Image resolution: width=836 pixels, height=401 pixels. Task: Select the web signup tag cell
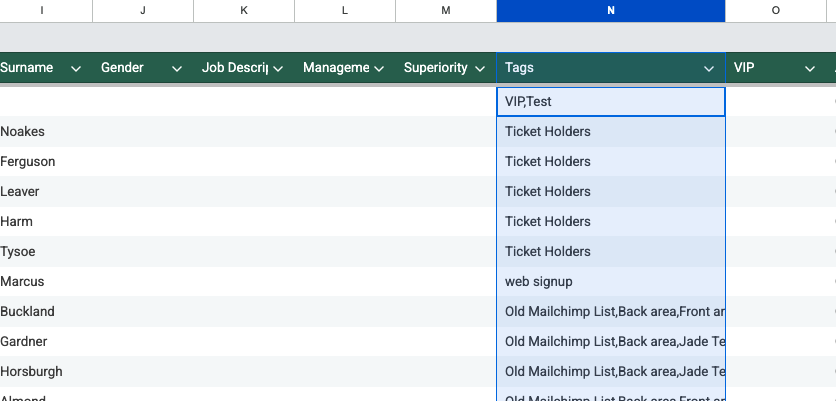click(610, 282)
